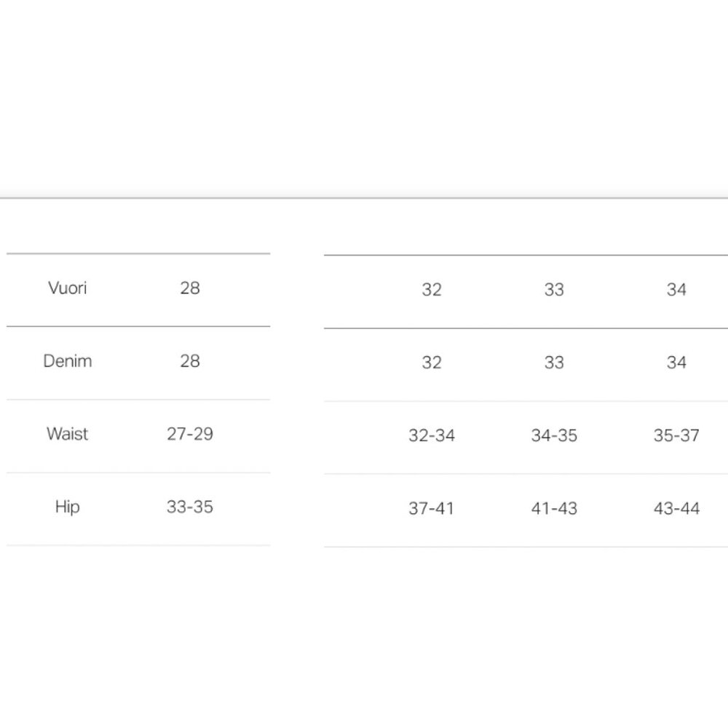
Task: Select Denim size 33 cell
Action: 554,363
